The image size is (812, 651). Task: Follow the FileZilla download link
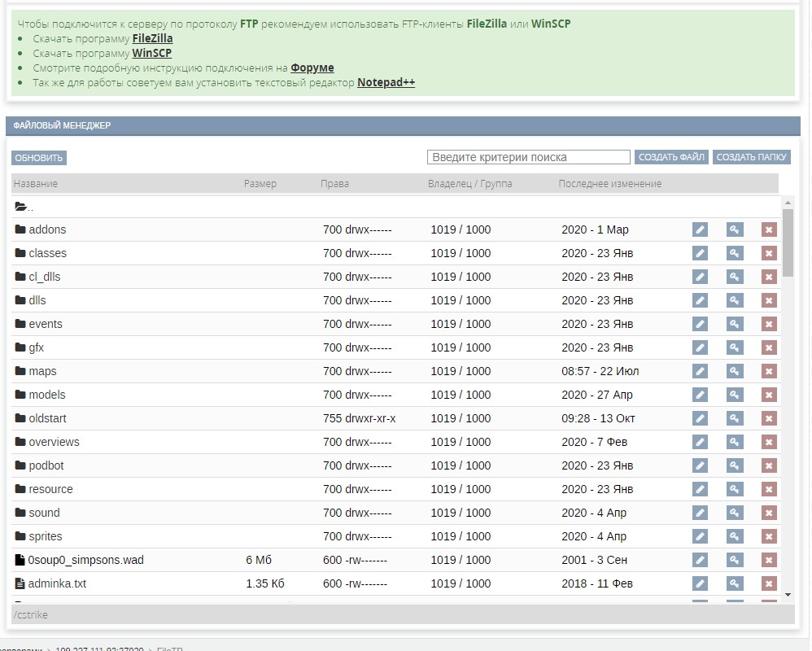[152, 38]
